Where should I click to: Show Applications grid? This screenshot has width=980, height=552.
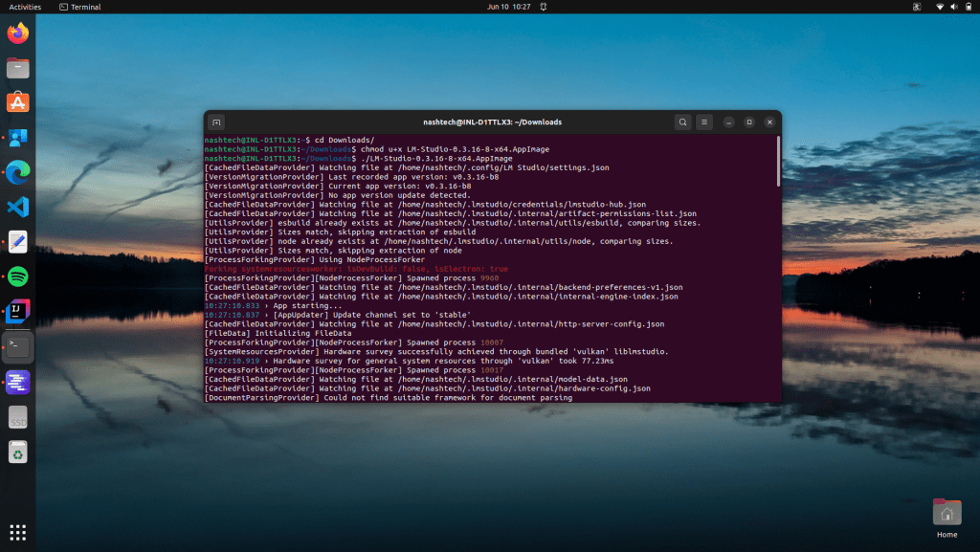coord(18,532)
